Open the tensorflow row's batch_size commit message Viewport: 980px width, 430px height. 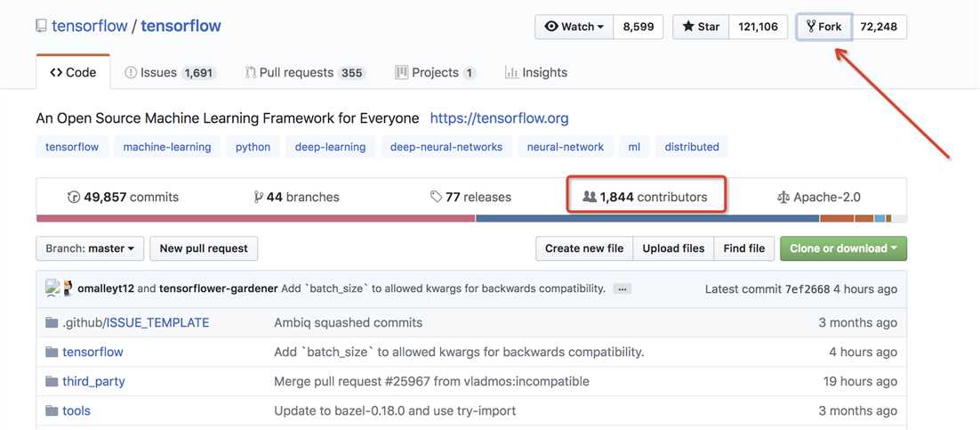click(x=459, y=352)
